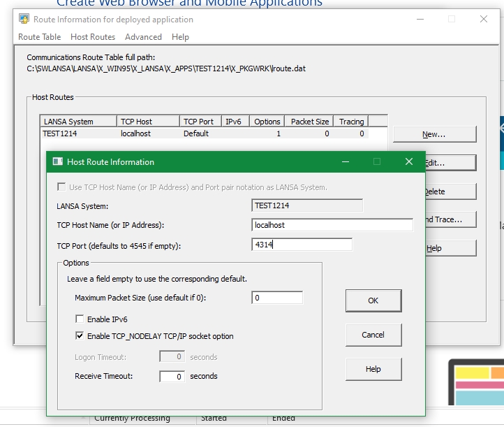Enable the IPv6 checkbox
Image resolution: width=504 pixels, height=427 pixels.
(80, 319)
